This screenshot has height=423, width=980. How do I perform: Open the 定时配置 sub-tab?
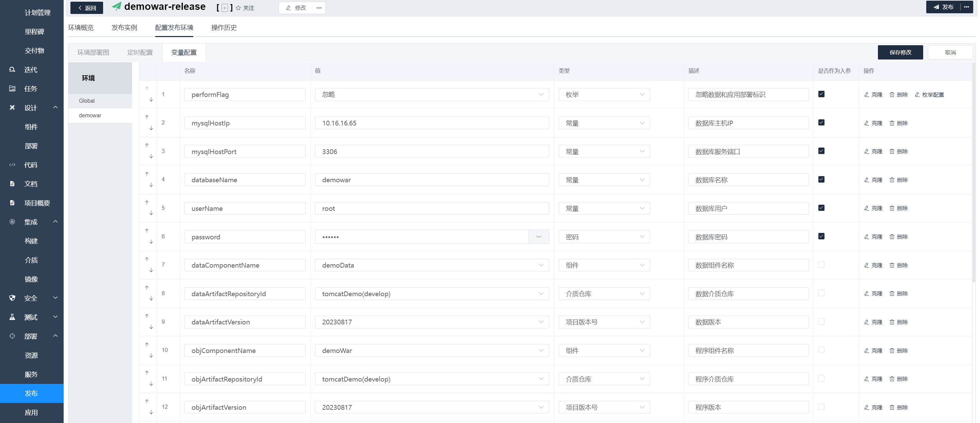click(x=140, y=52)
